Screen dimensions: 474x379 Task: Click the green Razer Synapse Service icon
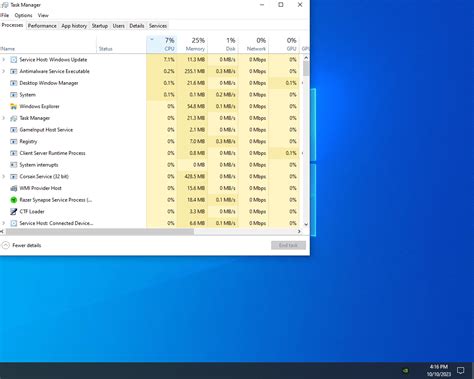click(14, 200)
